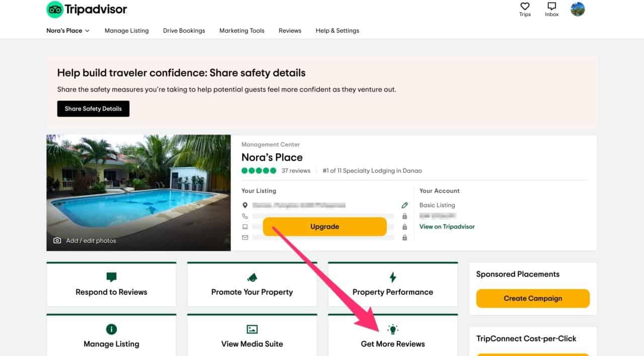
Task: Click the property pool photo
Action: tap(138, 193)
